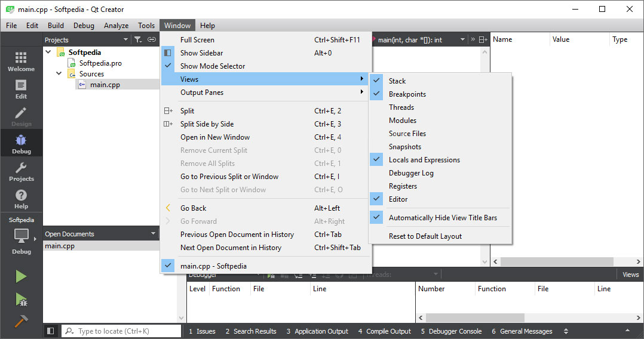Uncheck the Breakpoints view

click(x=407, y=94)
